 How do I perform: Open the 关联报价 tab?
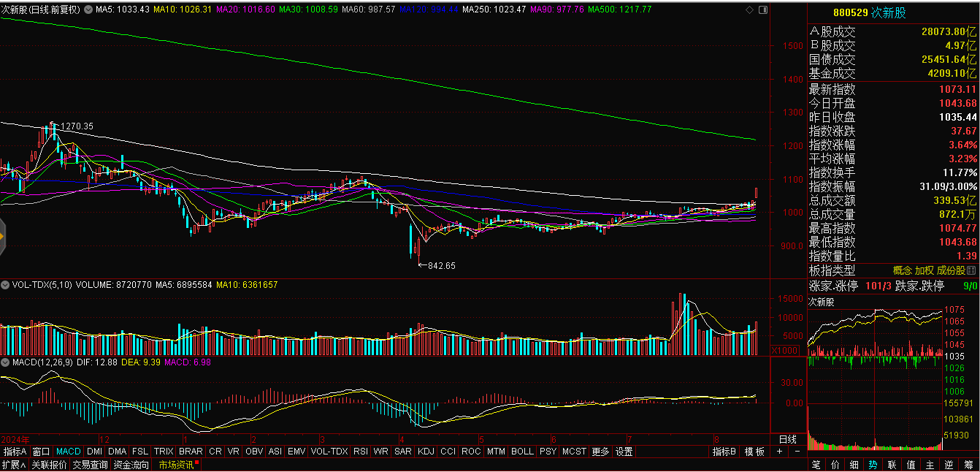[49, 465]
